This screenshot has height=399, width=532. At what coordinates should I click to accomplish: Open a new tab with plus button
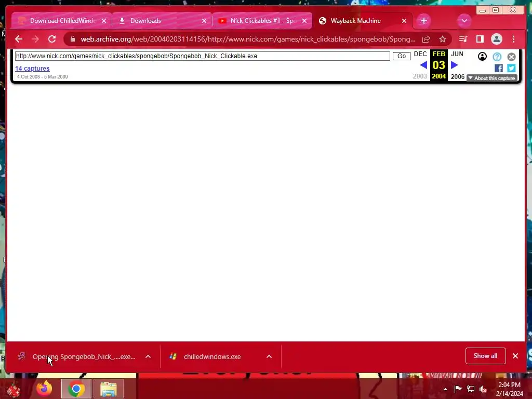424,21
